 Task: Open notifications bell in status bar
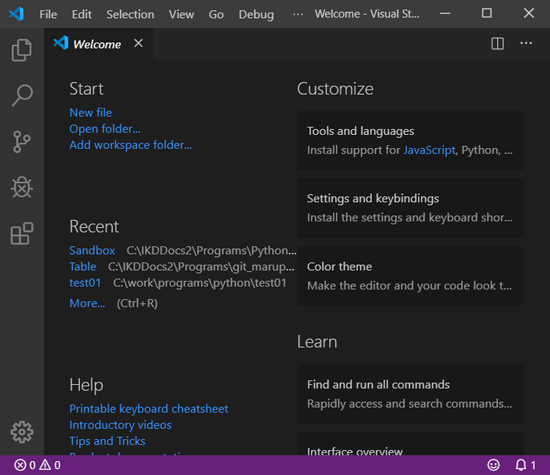coord(525,465)
